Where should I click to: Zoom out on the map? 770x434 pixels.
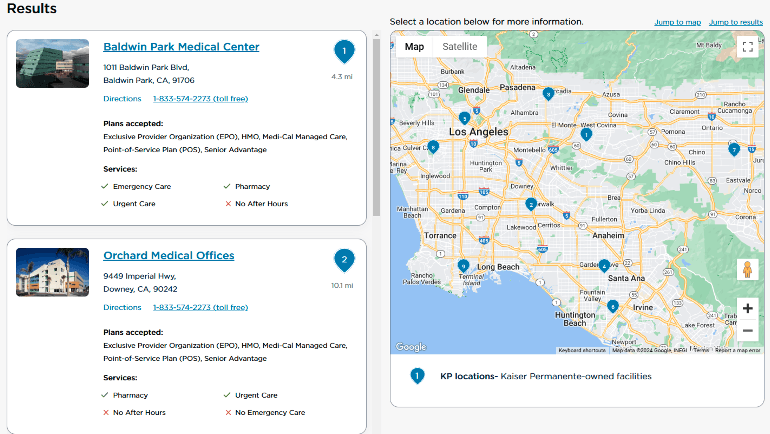[x=747, y=330]
